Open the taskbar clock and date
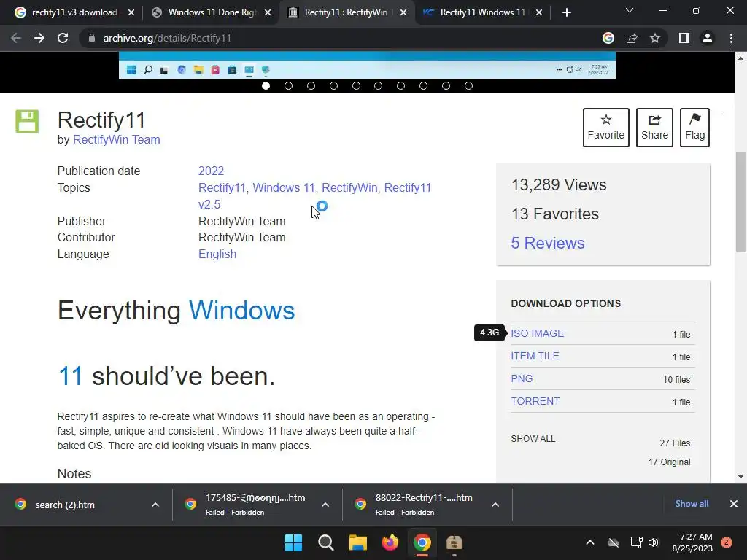Viewport: 747px width, 560px height. tap(692, 542)
